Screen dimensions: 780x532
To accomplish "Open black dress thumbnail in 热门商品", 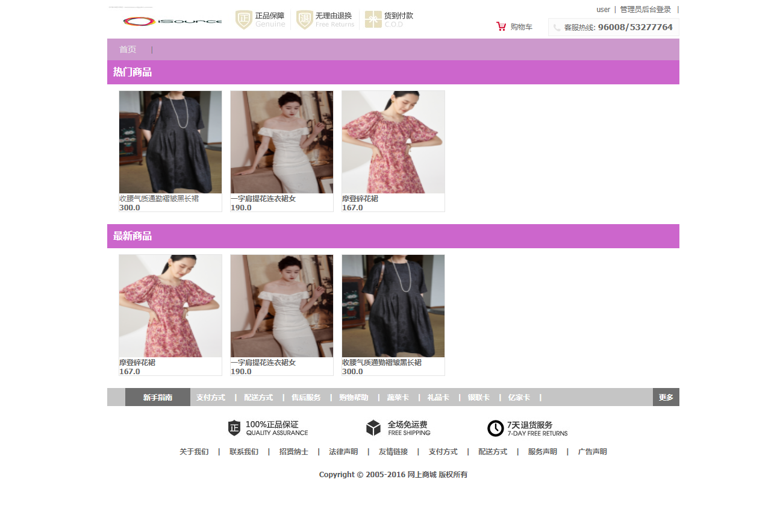I will (x=170, y=142).
